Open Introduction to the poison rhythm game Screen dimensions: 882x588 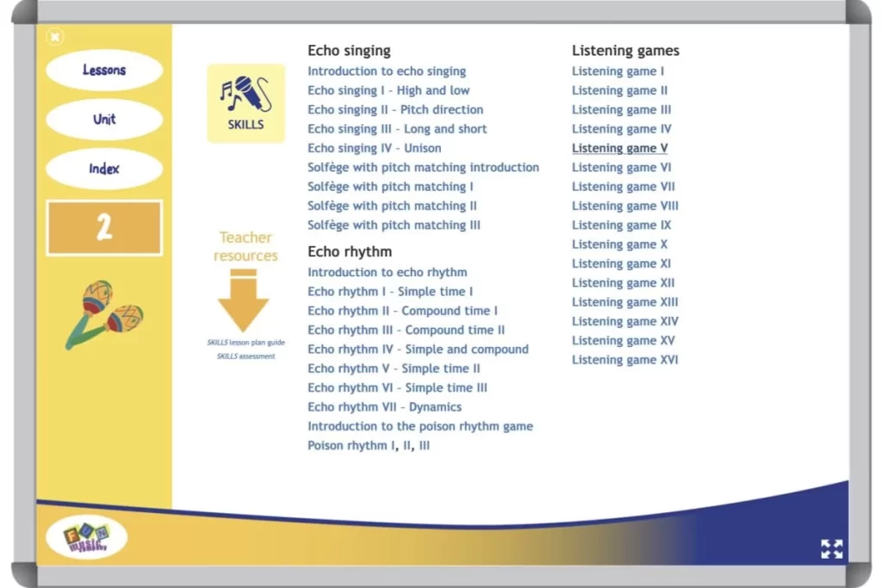[x=420, y=425]
